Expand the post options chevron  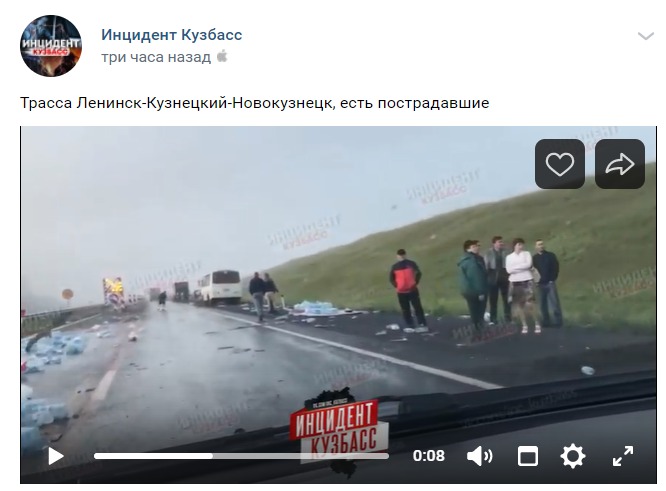pyautogui.click(x=646, y=36)
